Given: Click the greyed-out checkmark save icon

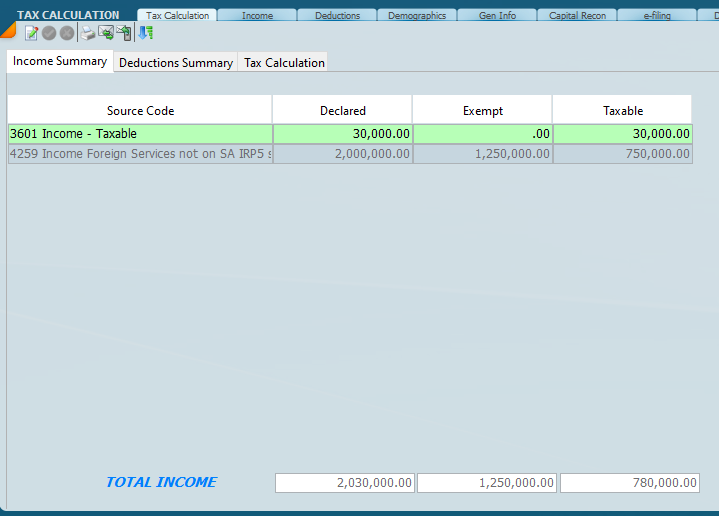Looking at the screenshot, I should [x=49, y=33].
